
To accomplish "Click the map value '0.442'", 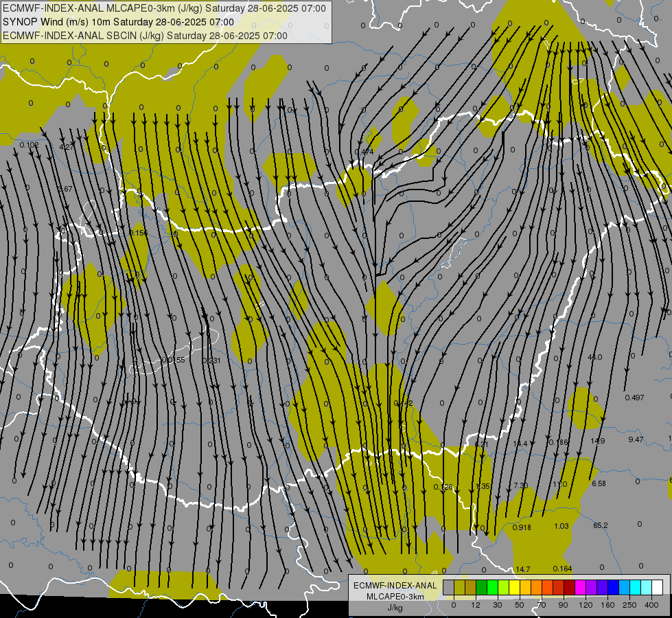I will tap(404, 403).
